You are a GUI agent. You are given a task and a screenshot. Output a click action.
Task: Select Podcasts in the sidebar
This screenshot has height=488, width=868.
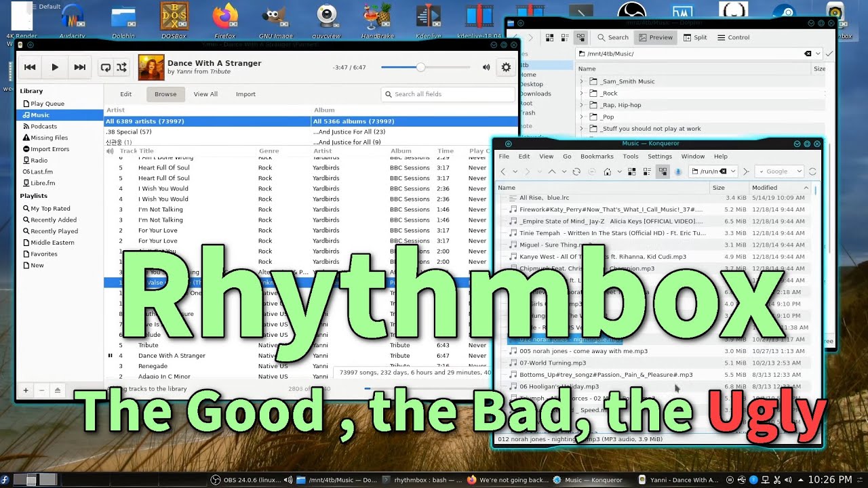coord(60,126)
